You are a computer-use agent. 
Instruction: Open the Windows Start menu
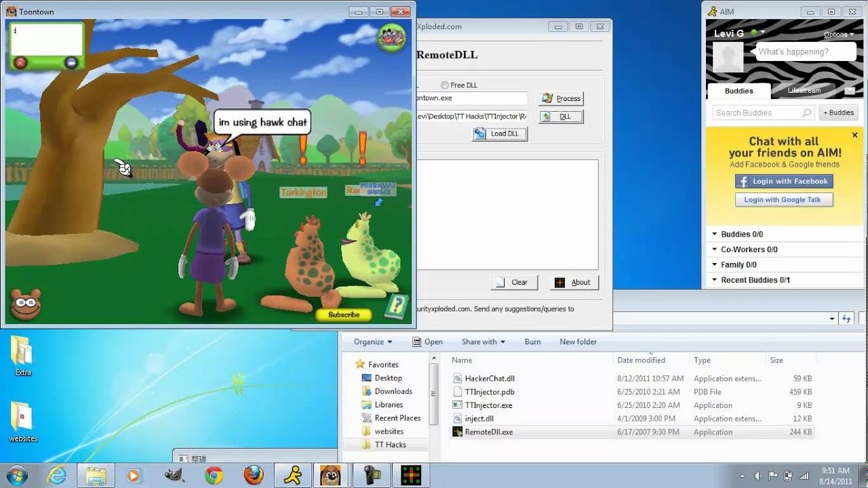click(x=16, y=475)
